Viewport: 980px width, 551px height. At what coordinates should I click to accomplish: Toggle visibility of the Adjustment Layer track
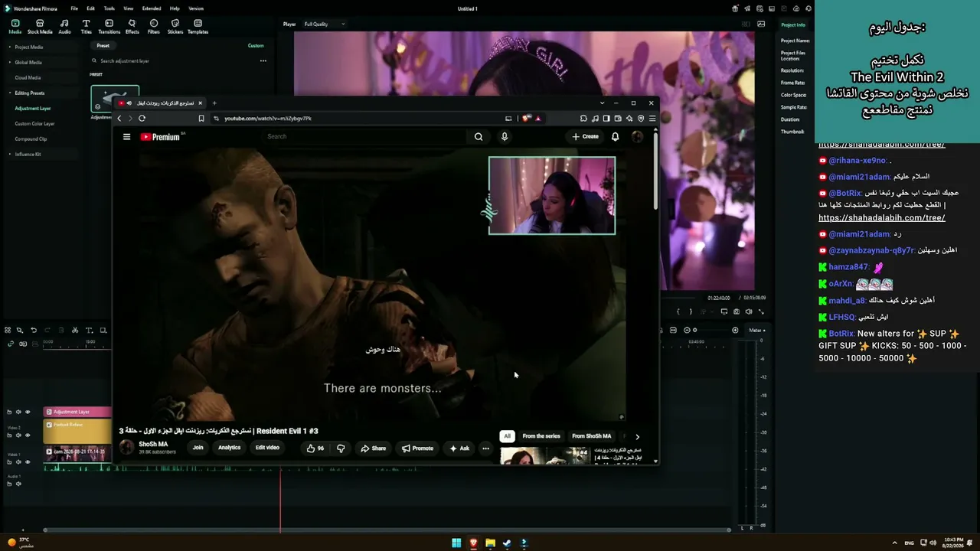pyautogui.click(x=28, y=412)
